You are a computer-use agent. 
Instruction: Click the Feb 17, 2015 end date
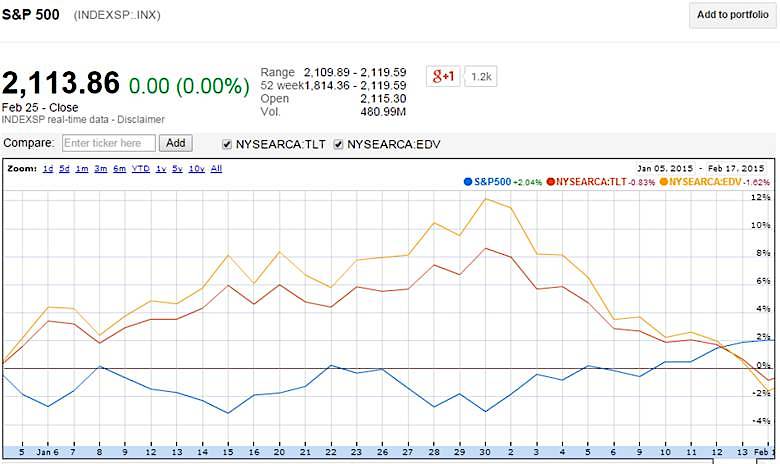tap(736, 169)
